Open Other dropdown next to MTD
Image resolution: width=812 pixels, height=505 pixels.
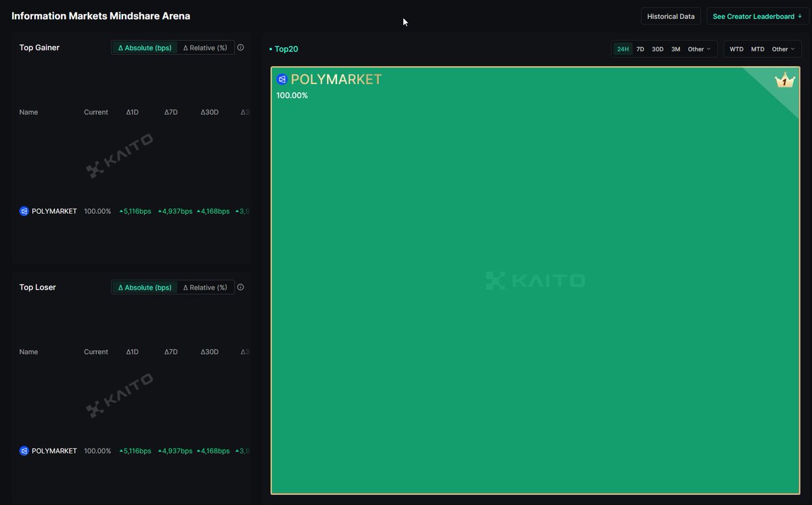(x=784, y=49)
